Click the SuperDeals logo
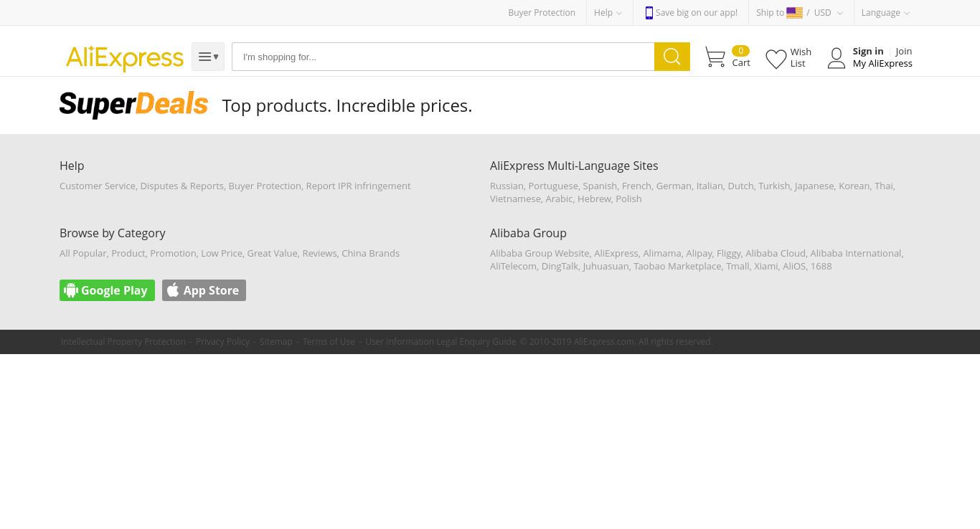 134,105
